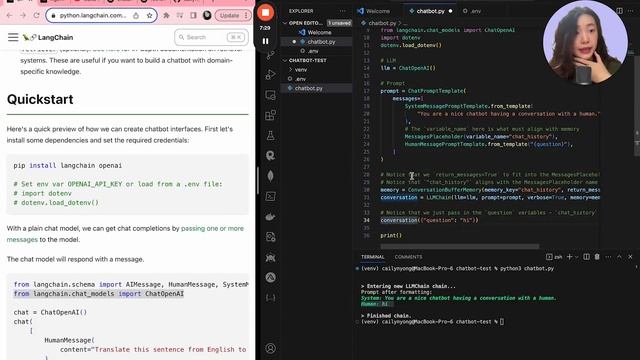
Task: Click the chatbot.py breadcrumb above the code
Action: pyautogui.click(x=382, y=23)
